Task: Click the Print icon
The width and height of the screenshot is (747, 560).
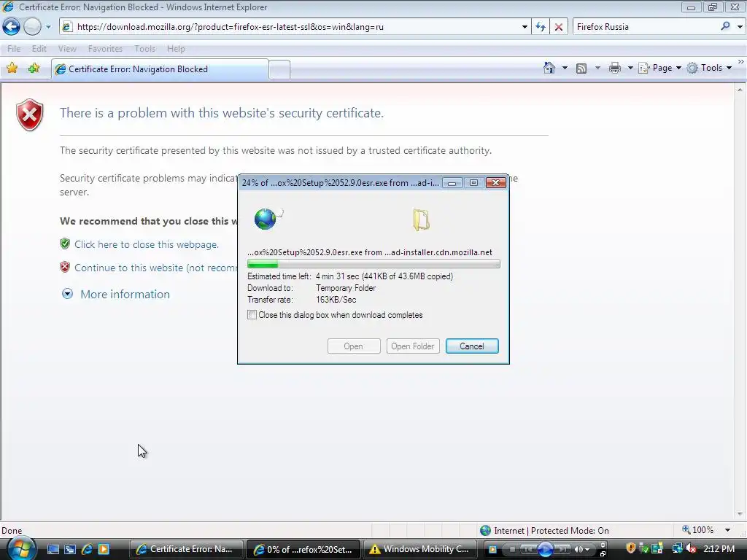Action: 614,68
